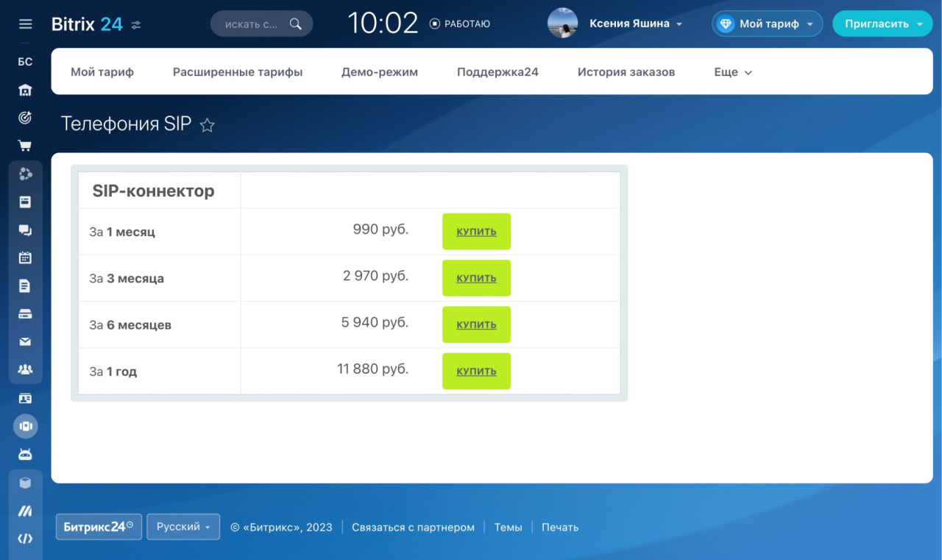Viewport: 942px width, 560px height.
Task: Open the hamburger main menu
Action: 26,24
